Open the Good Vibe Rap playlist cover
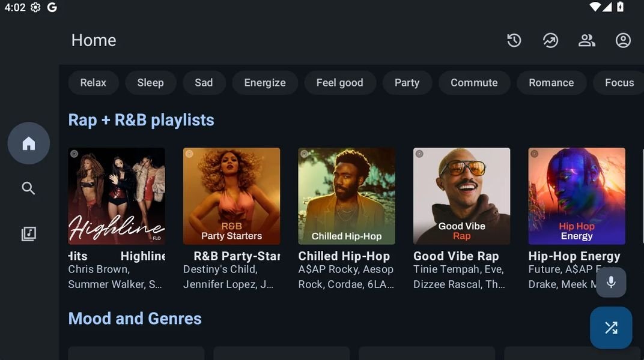 tap(461, 196)
